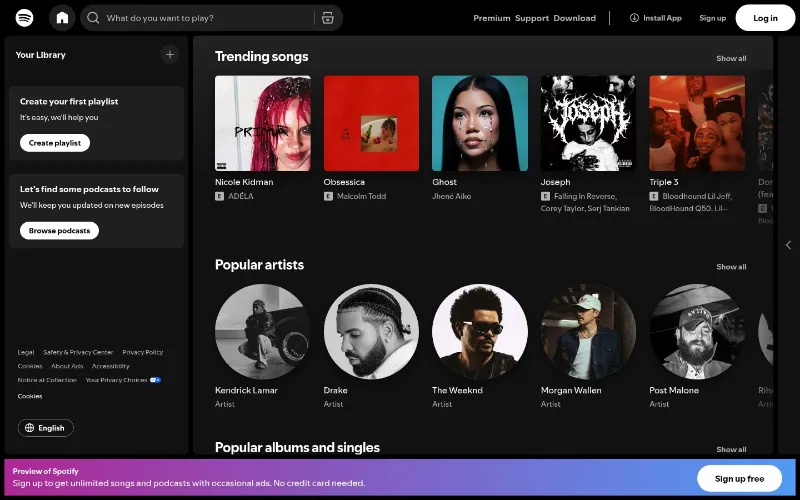Screen dimensions: 800x500
Task: Click the Sign up link
Action: 712,18
